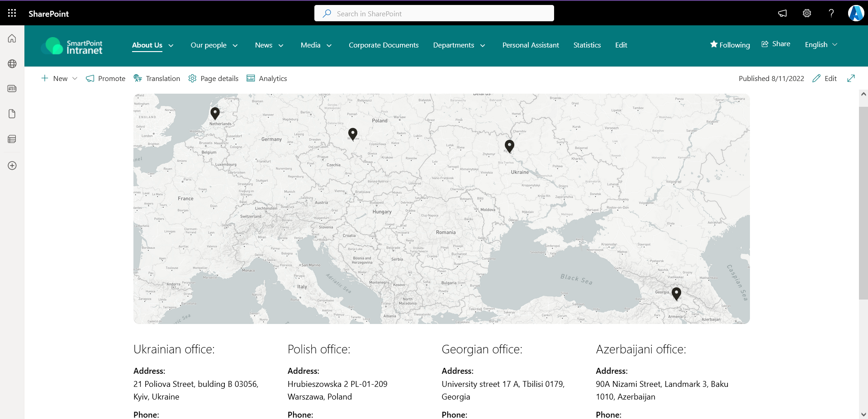Open My lists icon in sidebar

coord(12,139)
